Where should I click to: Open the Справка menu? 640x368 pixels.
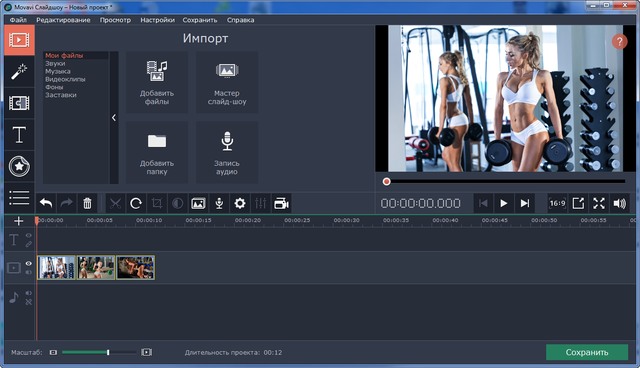[x=240, y=20]
